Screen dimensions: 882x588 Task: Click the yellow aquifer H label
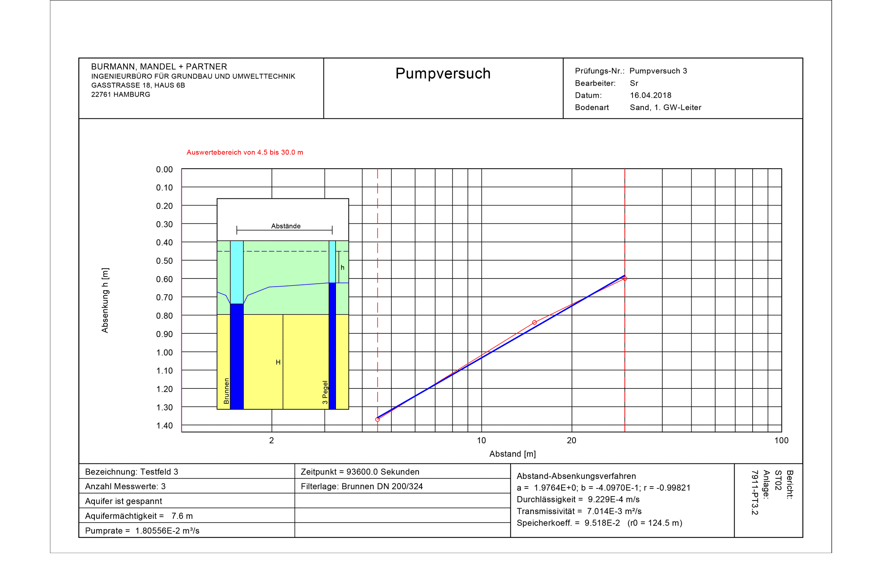[x=278, y=362]
